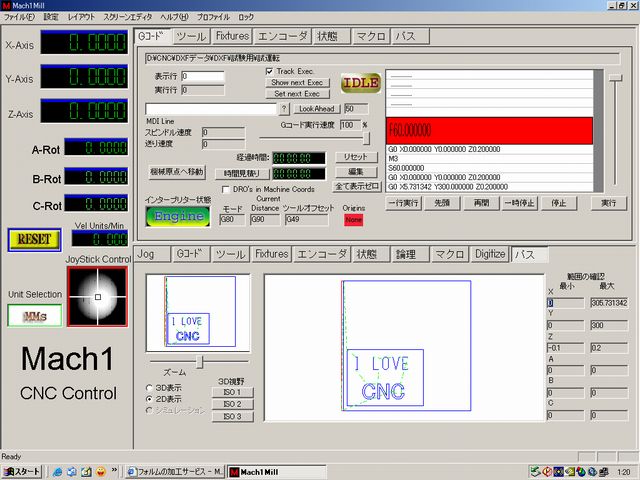This screenshot has width=640, height=480.
Task: Click the 全て表示ゼロ button
Action: pos(357,187)
